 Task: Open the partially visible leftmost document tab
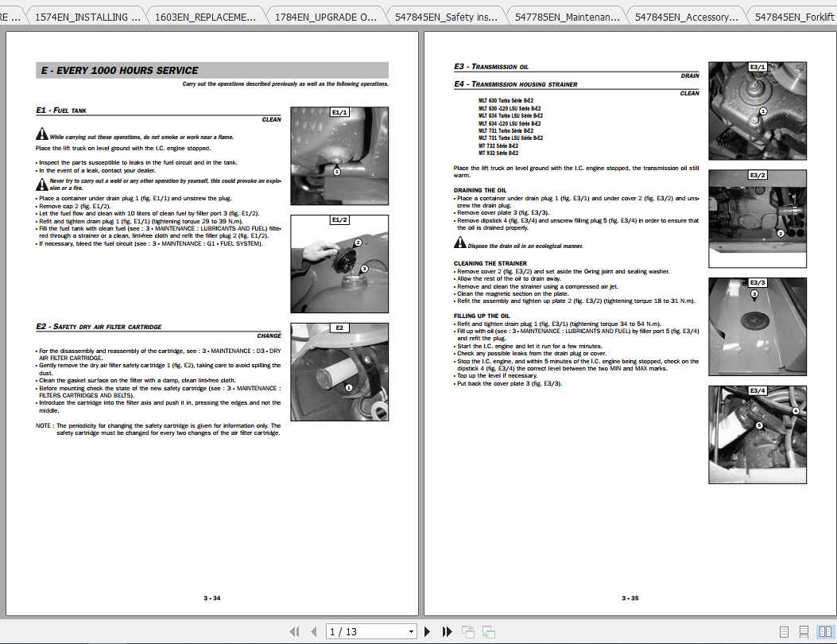click(x=11, y=16)
